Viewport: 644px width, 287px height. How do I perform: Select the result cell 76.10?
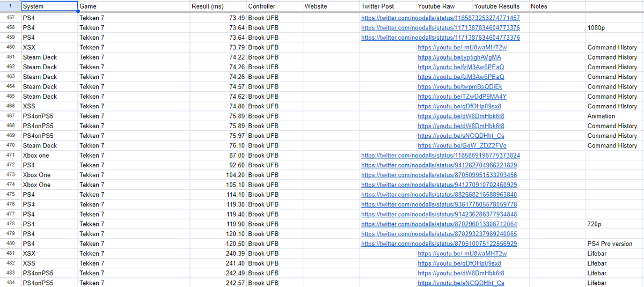217,145
